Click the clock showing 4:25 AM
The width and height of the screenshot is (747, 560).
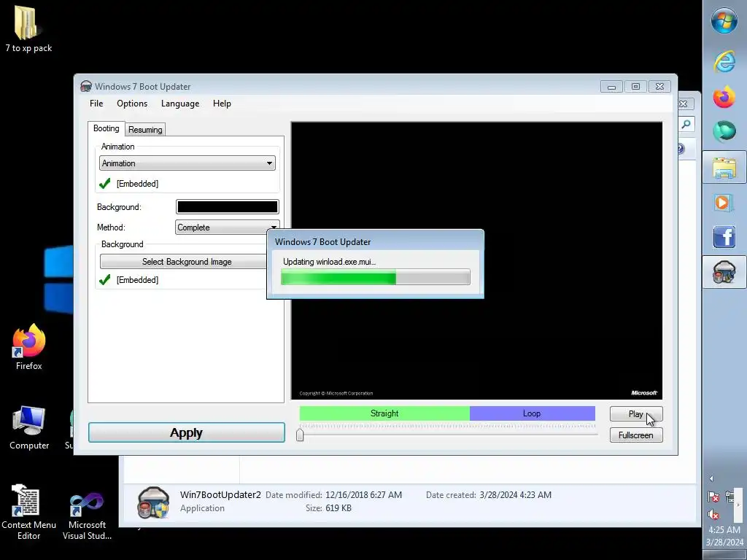coord(724,529)
